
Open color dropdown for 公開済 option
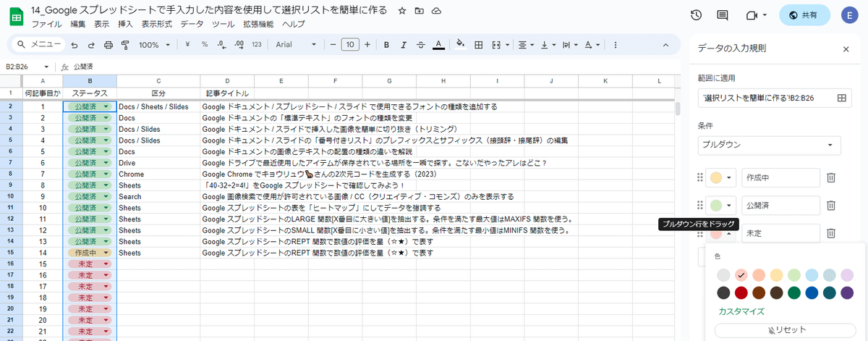coord(721,206)
